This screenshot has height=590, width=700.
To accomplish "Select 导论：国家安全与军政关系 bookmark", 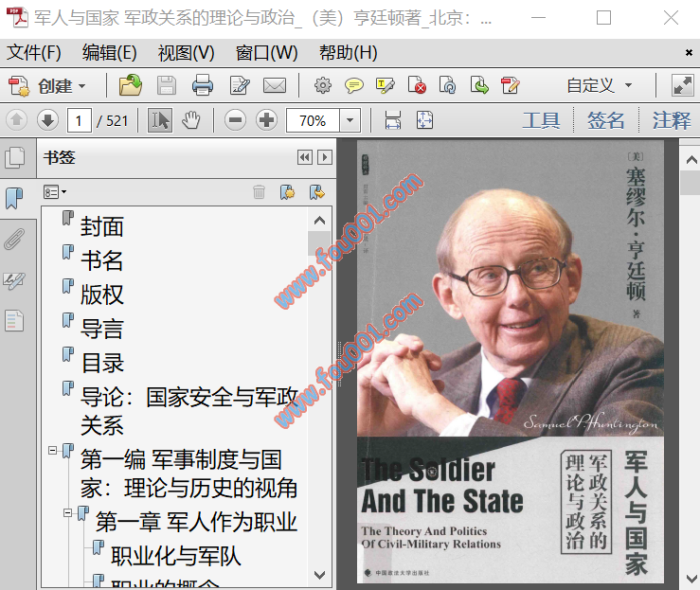I will click(189, 411).
